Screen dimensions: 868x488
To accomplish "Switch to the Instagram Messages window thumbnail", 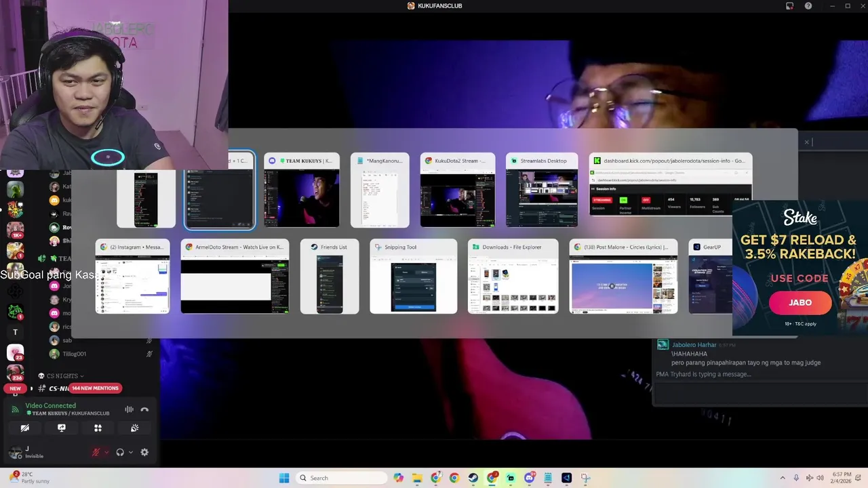I will [x=133, y=277].
